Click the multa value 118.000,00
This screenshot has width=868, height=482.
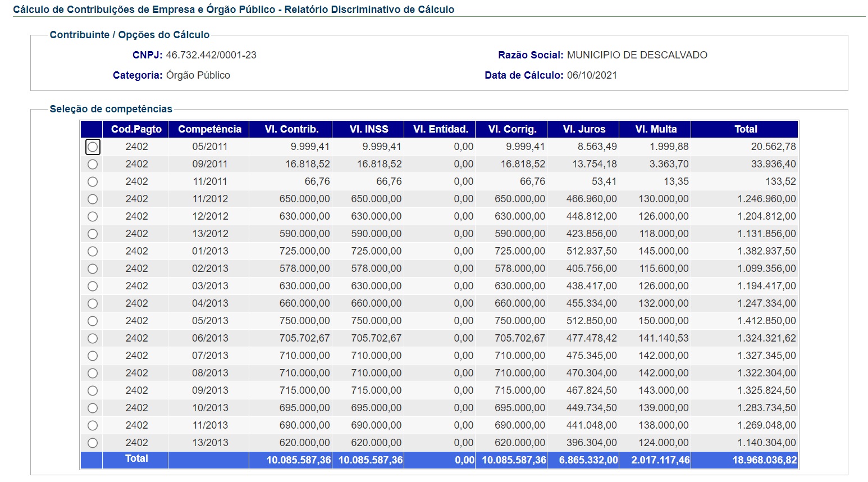coord(663,234)
